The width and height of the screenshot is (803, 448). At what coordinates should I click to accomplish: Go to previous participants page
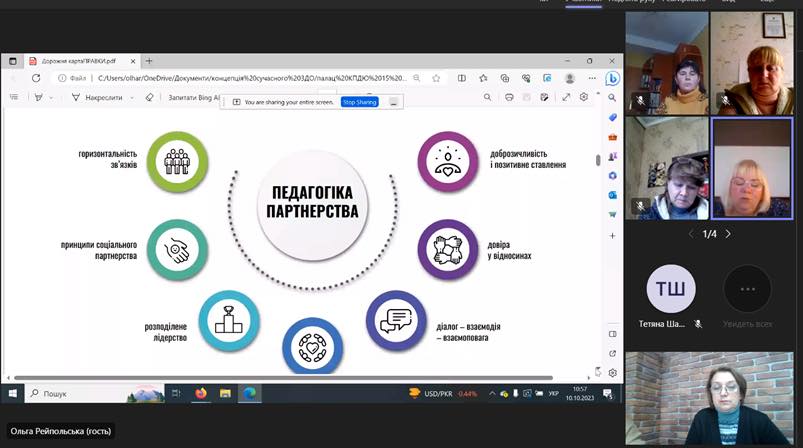click(x=691, y=234)
